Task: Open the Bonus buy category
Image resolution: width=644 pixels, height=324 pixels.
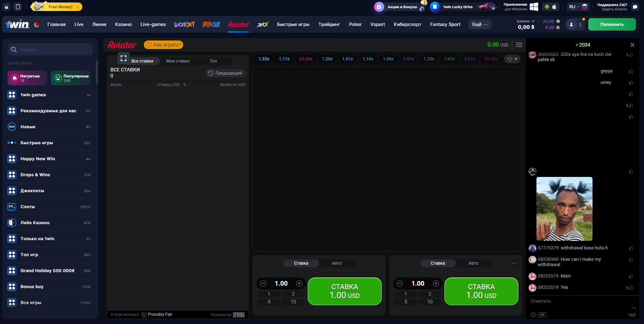Action: coord(49,287)
